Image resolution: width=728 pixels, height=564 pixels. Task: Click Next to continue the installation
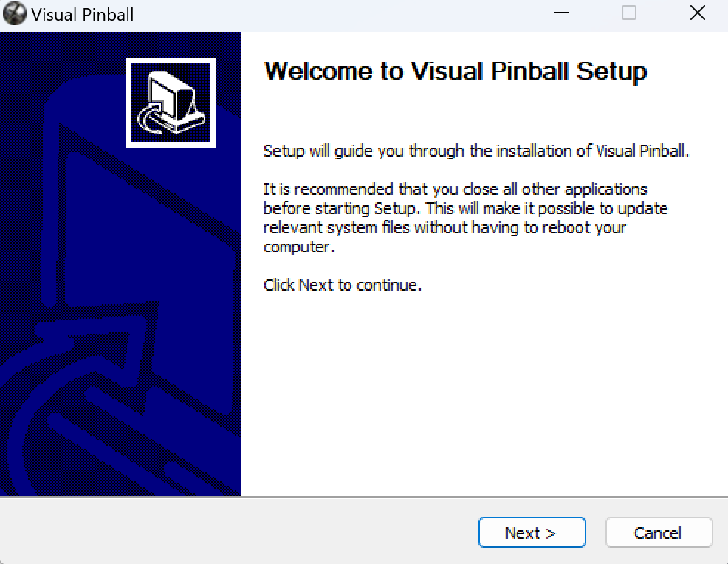[x=532, y=532]
